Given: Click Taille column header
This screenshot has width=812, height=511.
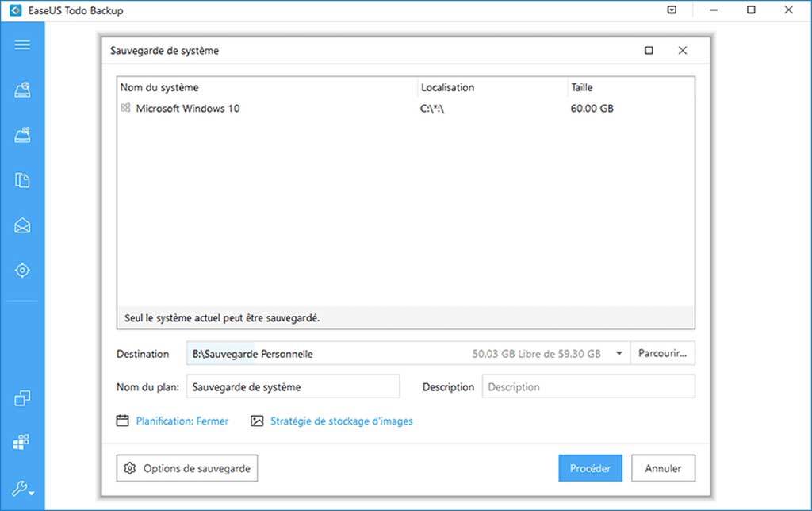Looking at the screenshot, I should 581,87.
